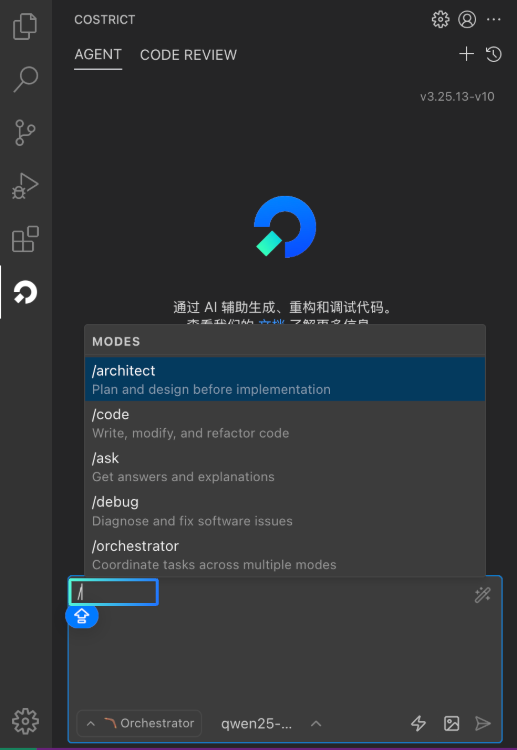Open Manage gear at activity bar bottom
This screenshot has width=517, height=750.
point(25,721)
